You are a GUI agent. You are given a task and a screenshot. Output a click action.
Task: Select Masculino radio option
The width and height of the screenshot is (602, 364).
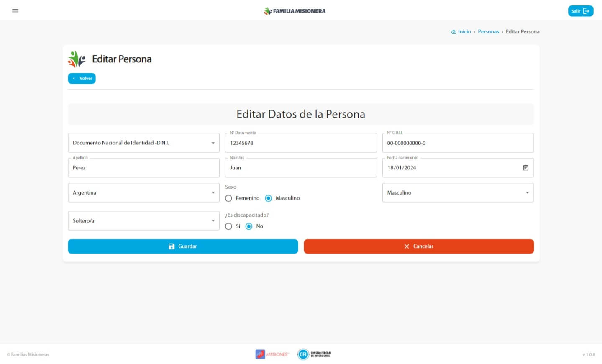click(269, 198)
